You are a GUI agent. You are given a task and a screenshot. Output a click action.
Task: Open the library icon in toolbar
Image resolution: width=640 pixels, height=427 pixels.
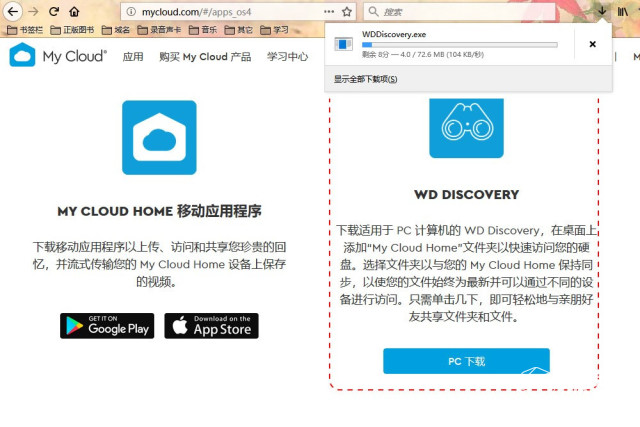pyautogui.click(x=622, y=11)
